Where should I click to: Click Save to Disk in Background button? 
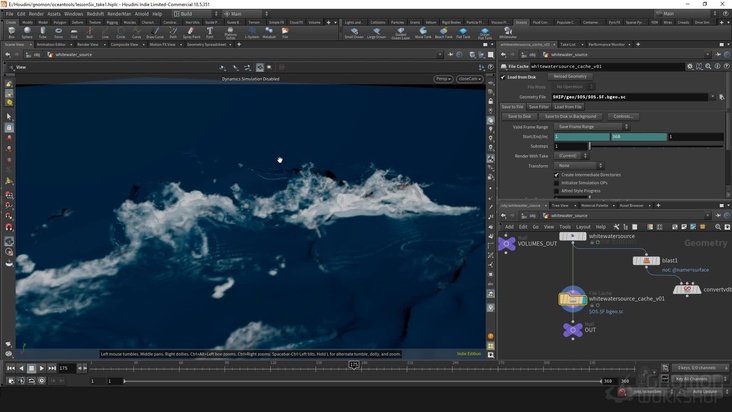coord(570,116)
